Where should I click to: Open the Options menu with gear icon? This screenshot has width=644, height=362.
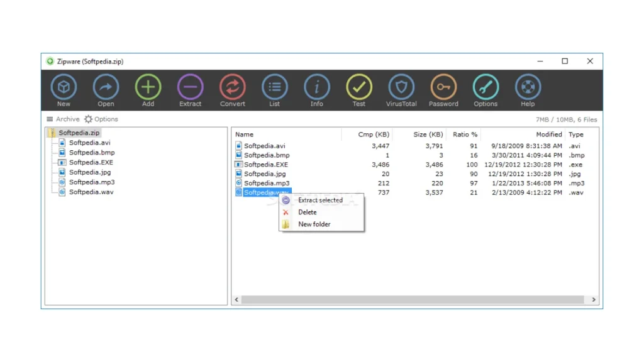tap(101, 119)
